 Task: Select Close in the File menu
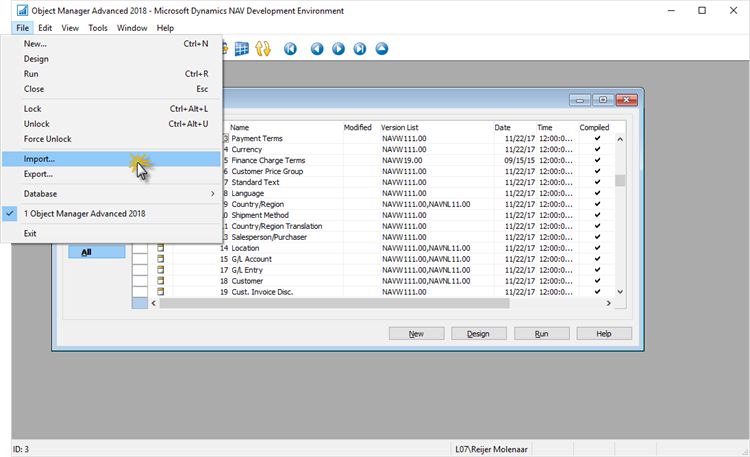(111, 89)
